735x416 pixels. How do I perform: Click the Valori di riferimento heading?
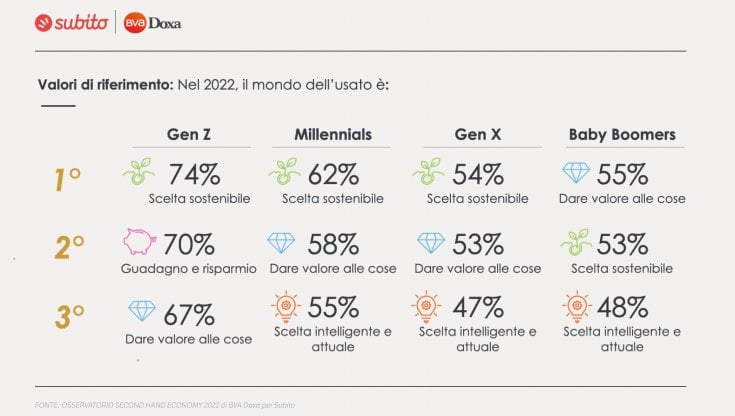click(105, 85)
